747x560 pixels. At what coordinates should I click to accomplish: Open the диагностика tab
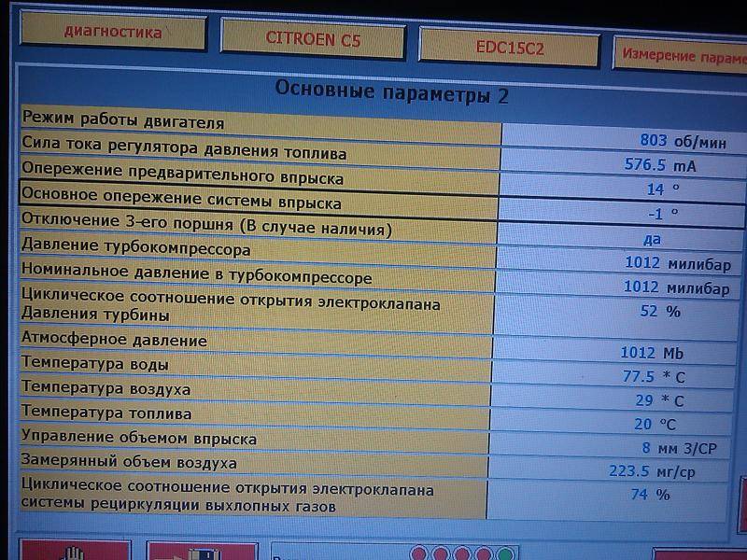point(112,33)
